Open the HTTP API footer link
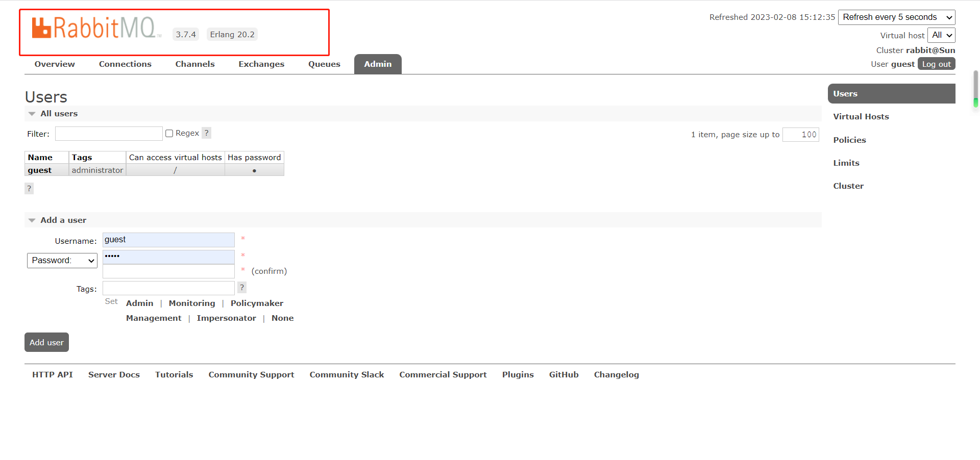 point(53,375)
